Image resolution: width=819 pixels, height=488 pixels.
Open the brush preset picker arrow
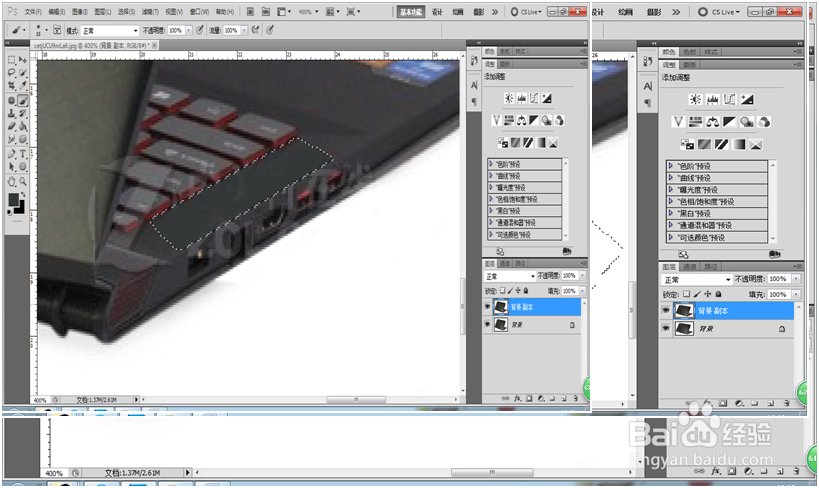(46, 30)
